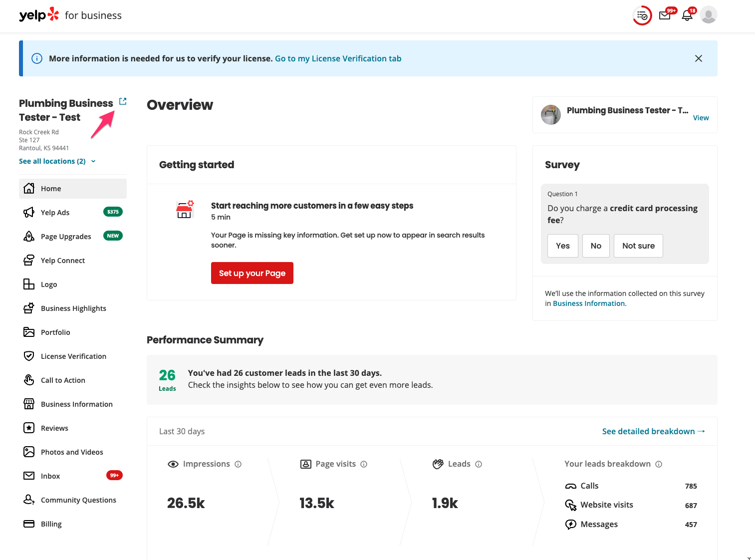755x560 pixels.
Task: Open See detailed breakdown link
Action: [653, 432]
